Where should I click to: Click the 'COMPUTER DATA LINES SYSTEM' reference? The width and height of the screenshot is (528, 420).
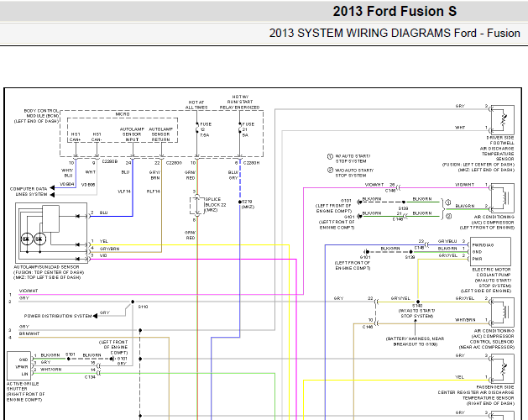coord(29,192)
